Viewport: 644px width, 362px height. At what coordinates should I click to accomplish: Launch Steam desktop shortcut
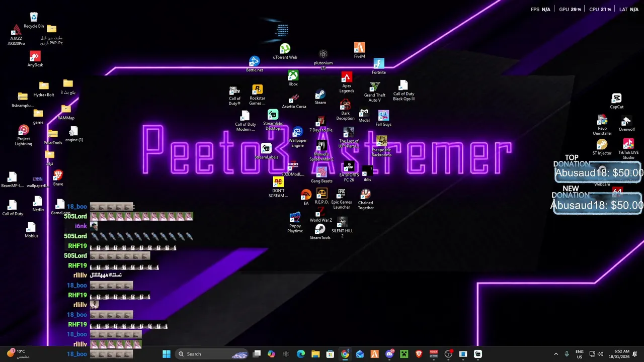tap(320, 98)
